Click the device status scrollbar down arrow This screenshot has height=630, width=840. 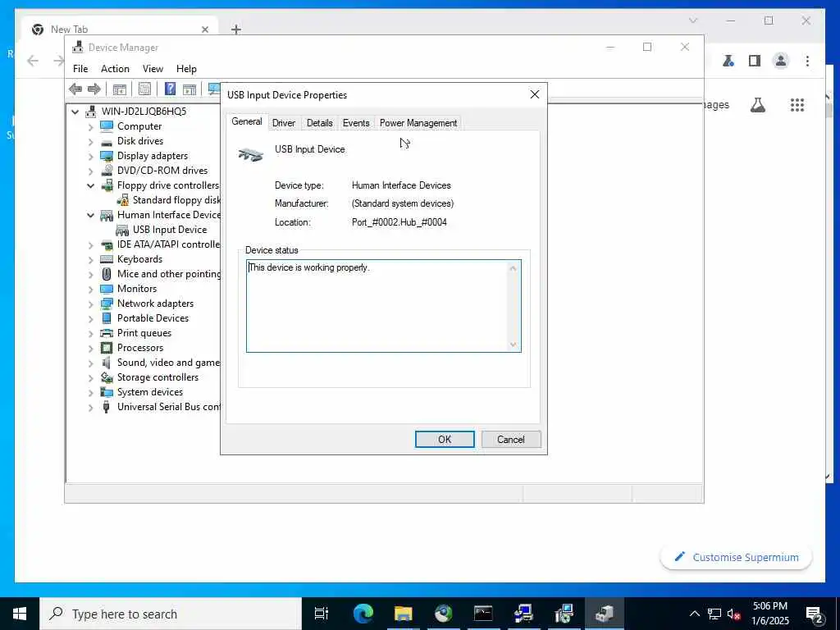click(514, 345)
